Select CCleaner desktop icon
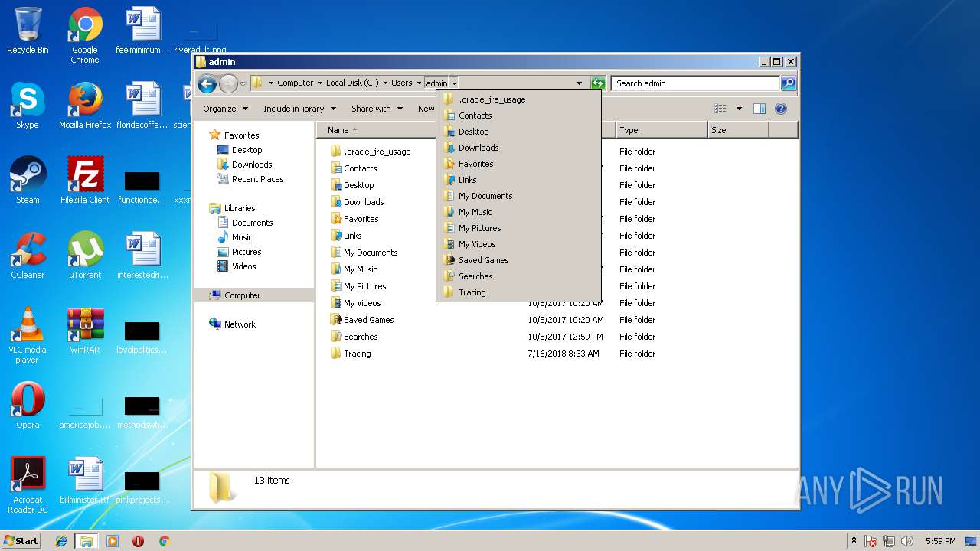980x551 pixels. point(28,256)
